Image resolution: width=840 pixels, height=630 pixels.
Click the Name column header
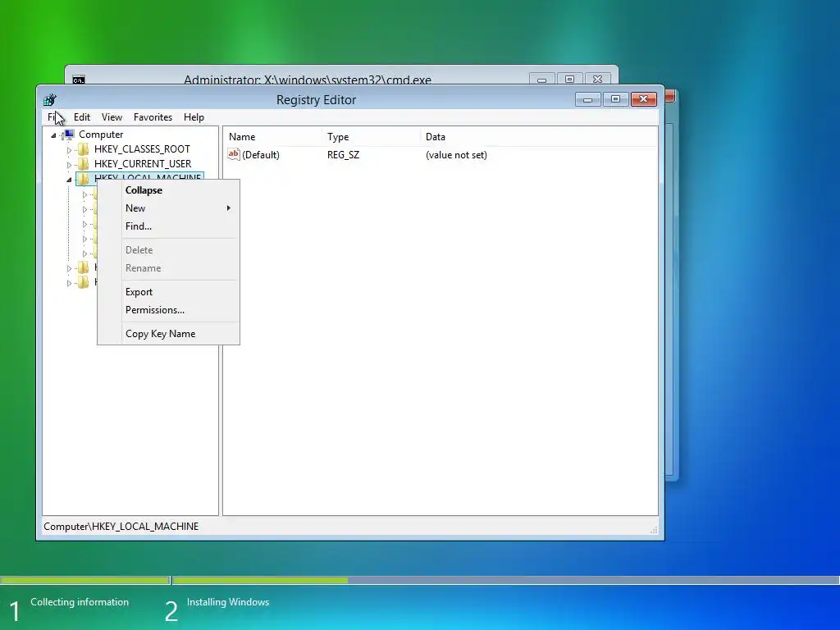coord(273,137)
